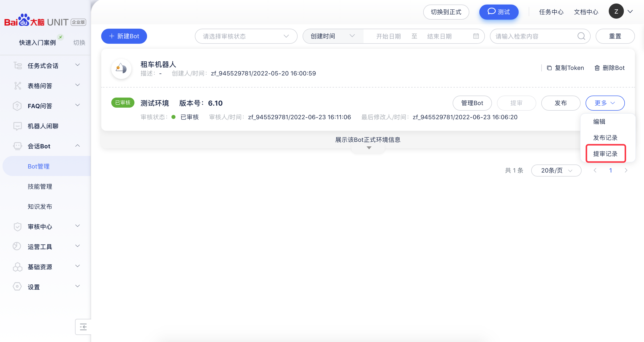Open the user account dropdown arrow
The image size is (644, 342).
click(630, 12)
